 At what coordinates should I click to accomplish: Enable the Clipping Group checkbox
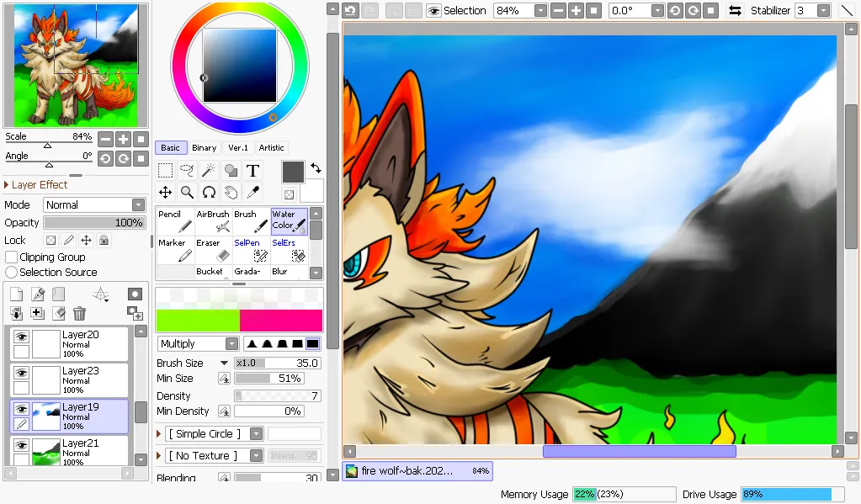[11, 257]
